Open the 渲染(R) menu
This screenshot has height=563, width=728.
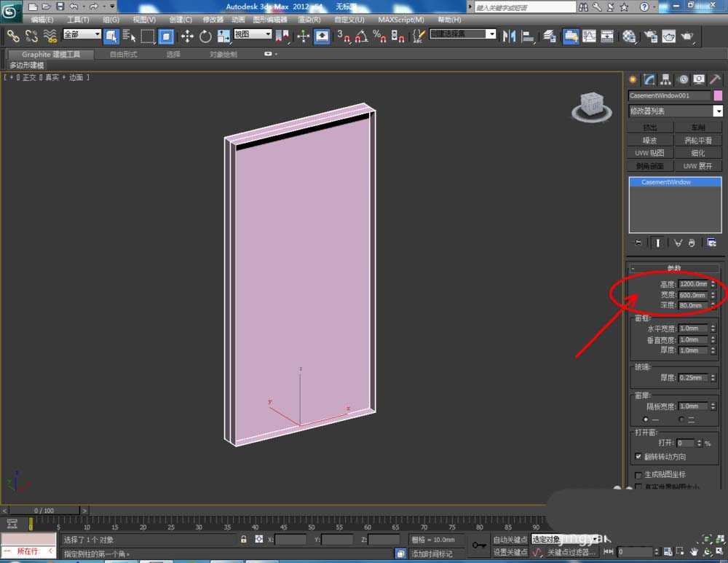coord(309,20)
